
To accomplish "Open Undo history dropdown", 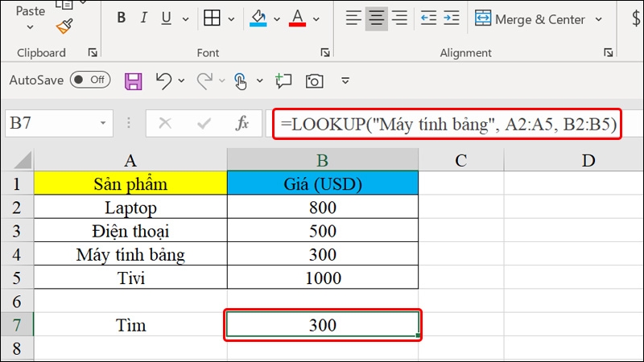I will (181, 81).
